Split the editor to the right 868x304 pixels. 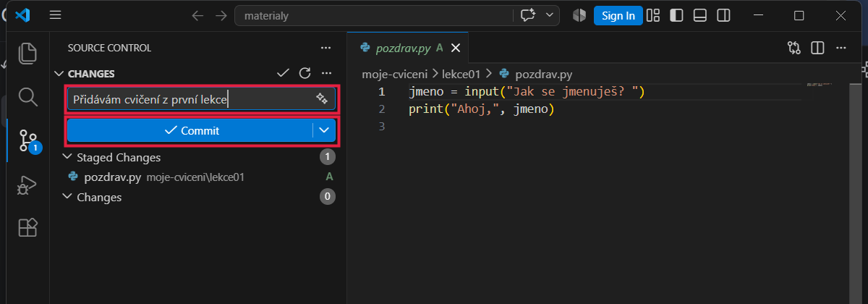click(x=817, y=48)
